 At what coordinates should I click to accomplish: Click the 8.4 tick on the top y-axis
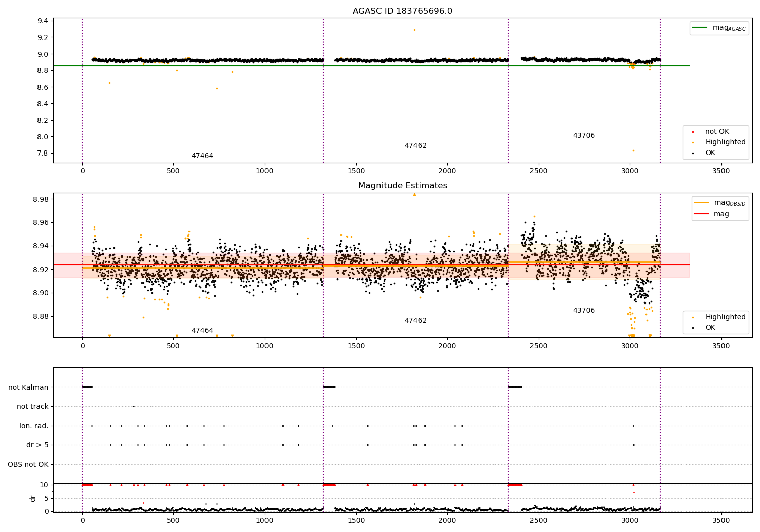click(43, 104)
